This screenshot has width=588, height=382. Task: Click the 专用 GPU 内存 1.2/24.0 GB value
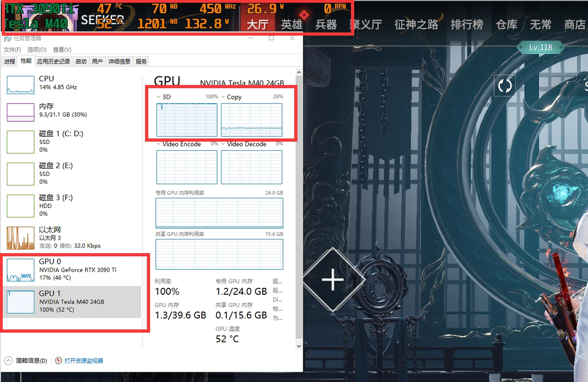coord(241,291)
